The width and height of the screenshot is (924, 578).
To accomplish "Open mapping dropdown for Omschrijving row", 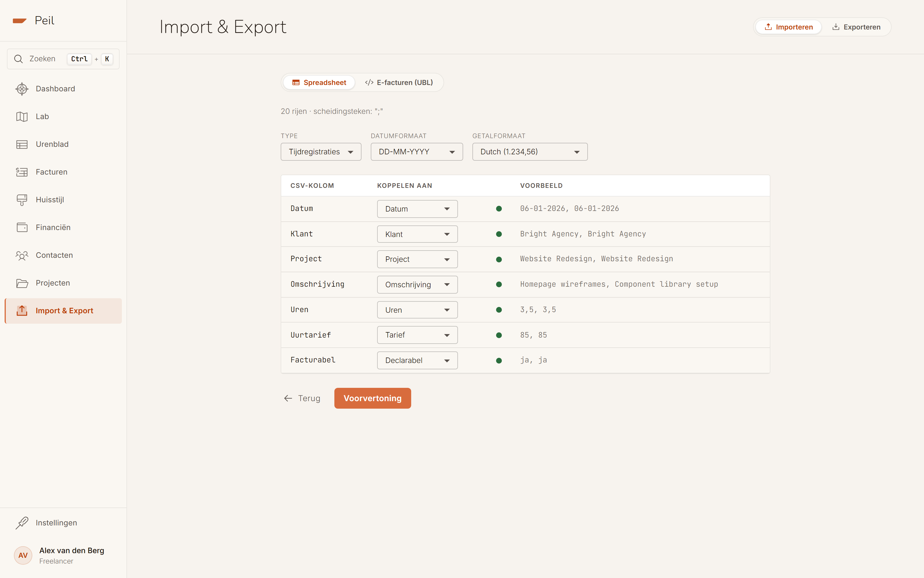I will click(417, 285).
